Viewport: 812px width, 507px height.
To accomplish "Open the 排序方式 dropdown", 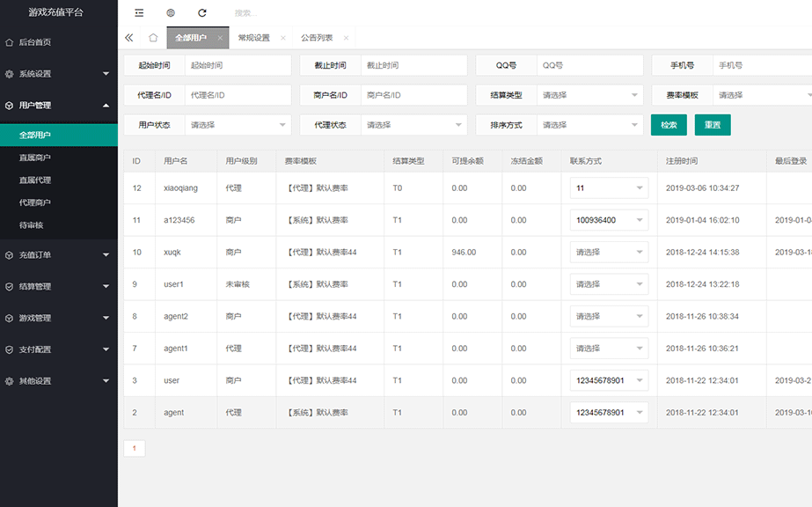I will tap(589, 125).
